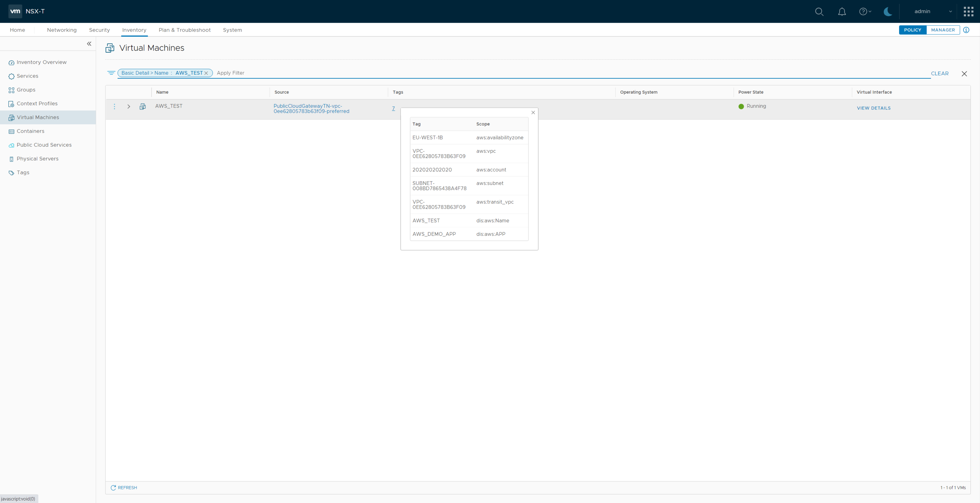Open the notifications bell
This screenshot has width=980, height=503.
[x=842, y=11]
